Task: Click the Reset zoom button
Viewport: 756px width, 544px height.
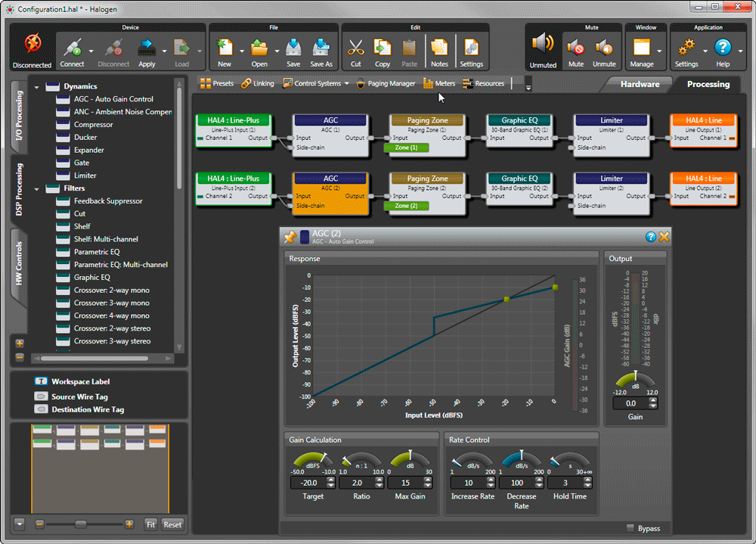Action: click(x=172, y=524)
